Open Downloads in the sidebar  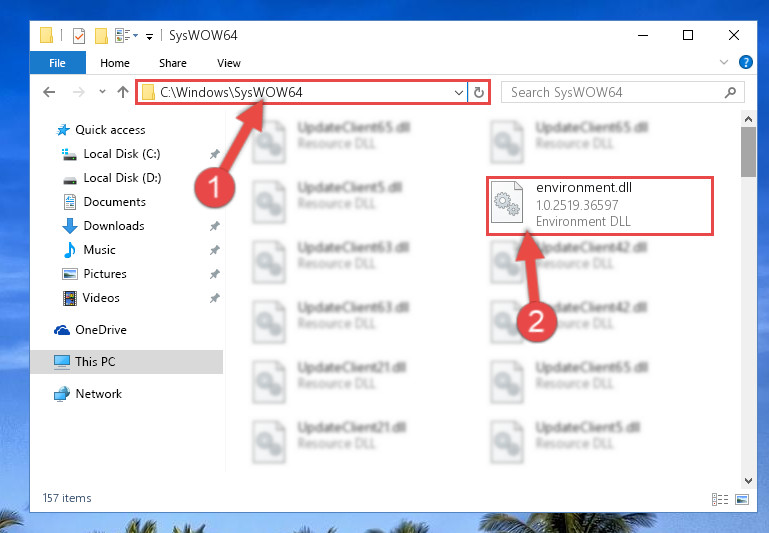coord(114,226)
